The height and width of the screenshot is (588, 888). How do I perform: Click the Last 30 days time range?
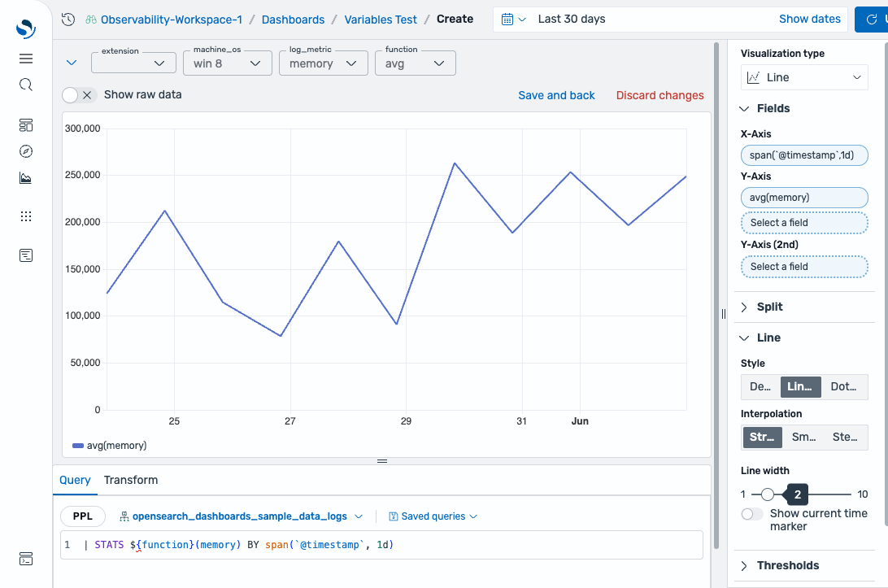coord(572,20)
